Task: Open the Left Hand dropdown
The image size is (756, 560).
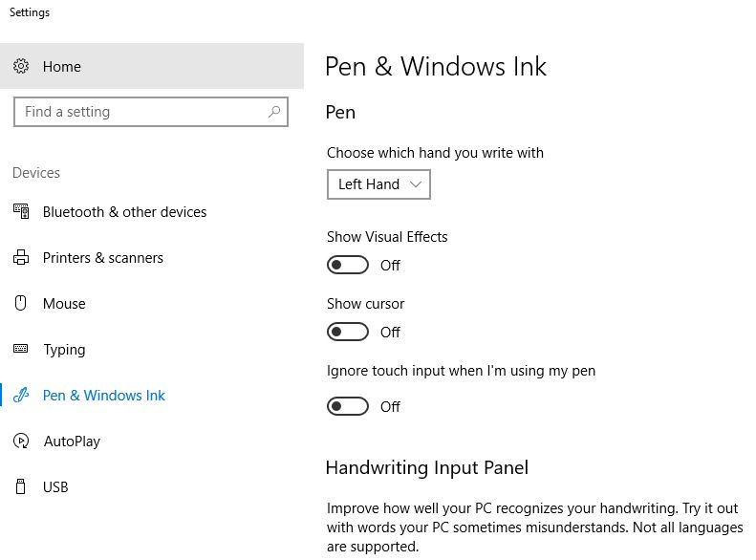Action: pyautogui.click(x=378, y=184)
